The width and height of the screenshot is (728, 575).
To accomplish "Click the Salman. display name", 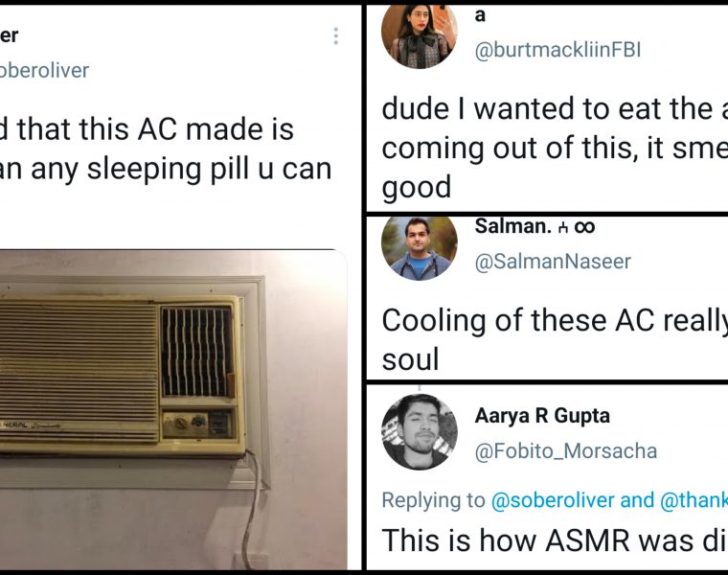I will (512, 226).
